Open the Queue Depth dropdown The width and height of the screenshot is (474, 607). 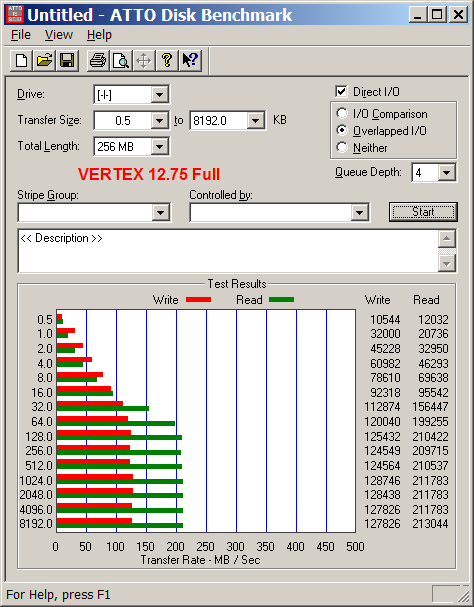447,173
